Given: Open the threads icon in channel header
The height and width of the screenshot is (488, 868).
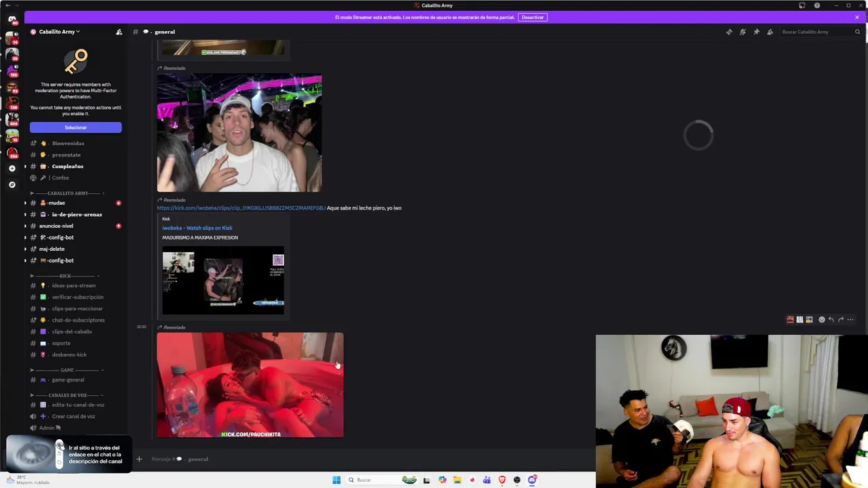Looking at the screenshot, I should coord(729,32).
